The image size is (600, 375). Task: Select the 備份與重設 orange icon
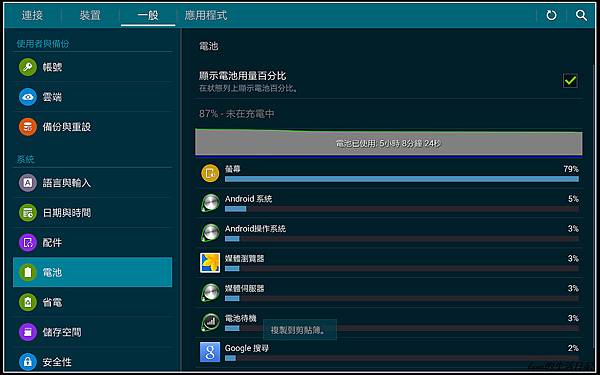pyautogui.click(x=28, y=127)
